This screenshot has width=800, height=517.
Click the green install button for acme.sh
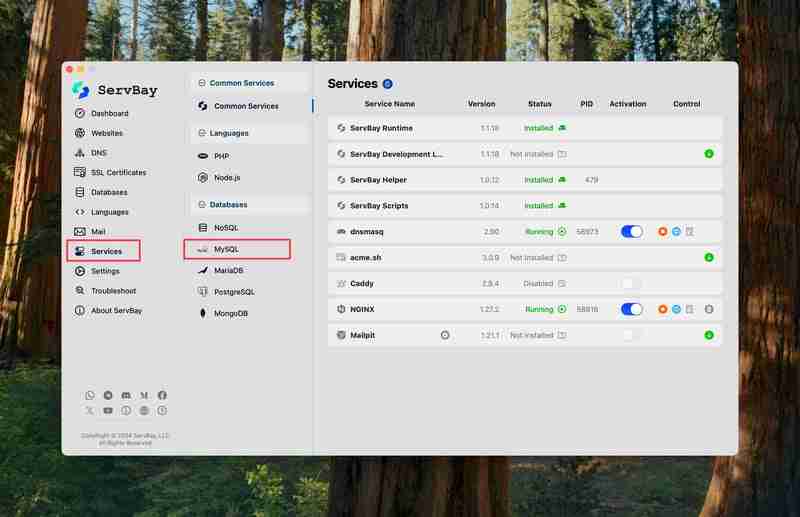point(709,257)
